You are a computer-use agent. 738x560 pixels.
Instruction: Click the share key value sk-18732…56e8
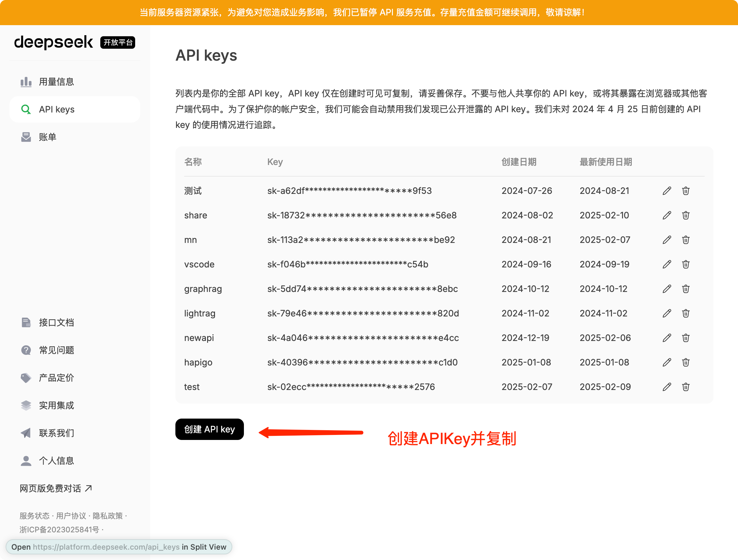pyautogui.click(x=362, y=216)
